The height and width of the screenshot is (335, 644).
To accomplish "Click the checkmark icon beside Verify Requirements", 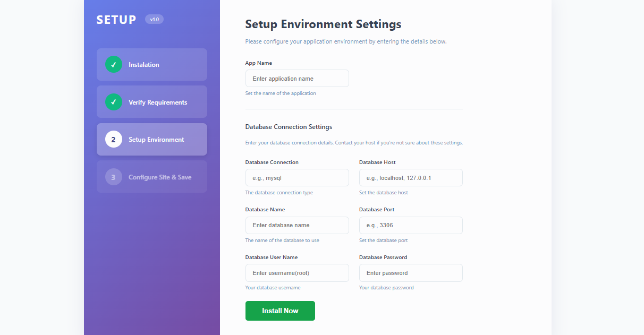I will point(113,102).
